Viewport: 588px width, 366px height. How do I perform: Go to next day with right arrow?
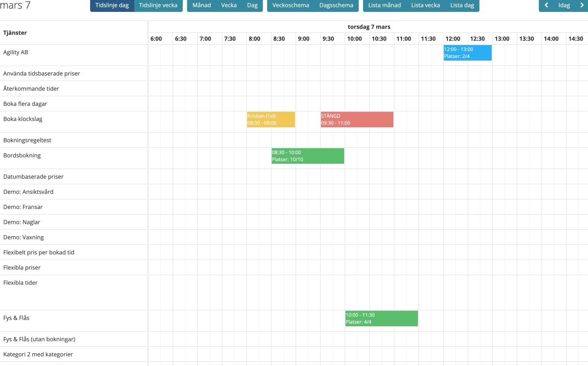point(581,5)
